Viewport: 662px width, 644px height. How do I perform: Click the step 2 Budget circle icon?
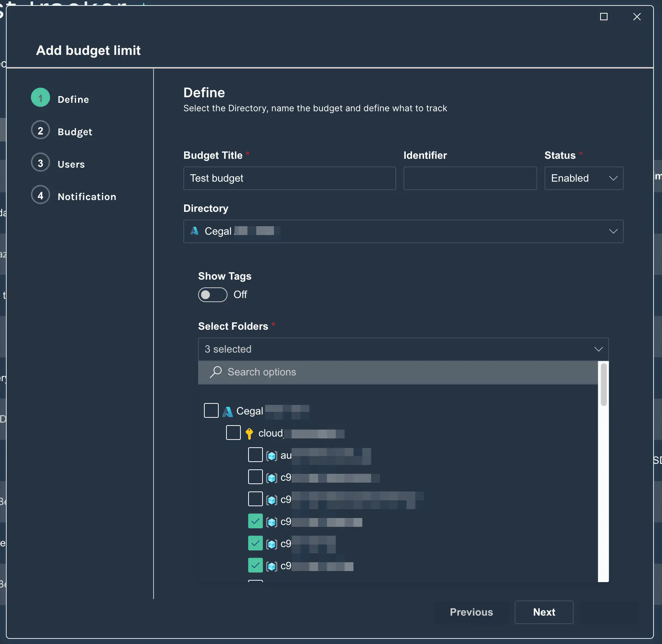(41, 131)
